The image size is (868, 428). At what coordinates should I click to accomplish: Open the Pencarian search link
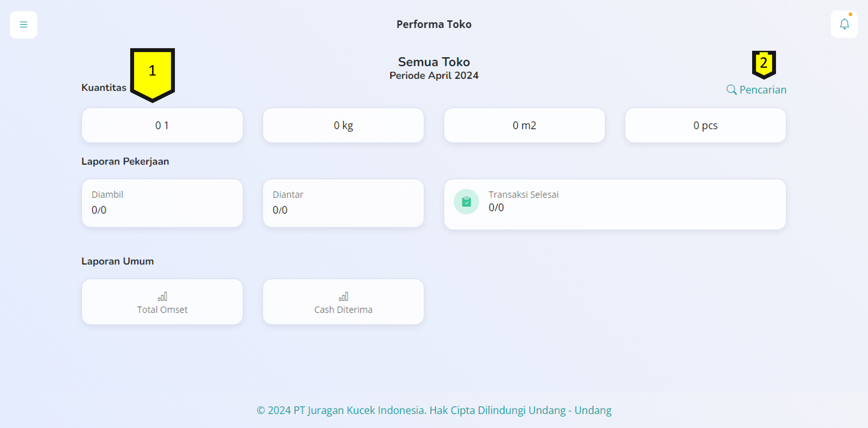point(763,90)
